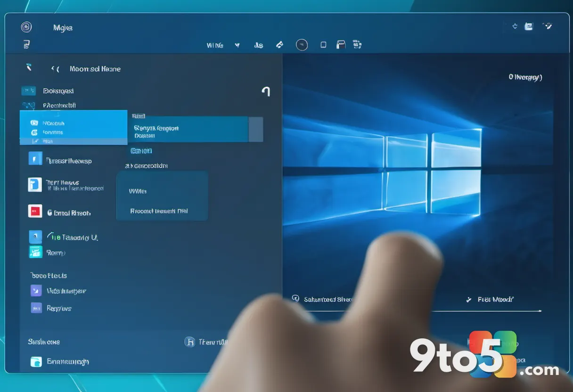Image resolution: width=573 pixels, height=392 pixels.
Task: Click the white-blue tile icon next to "Tlept Hanus"
Action: [35, 185]
